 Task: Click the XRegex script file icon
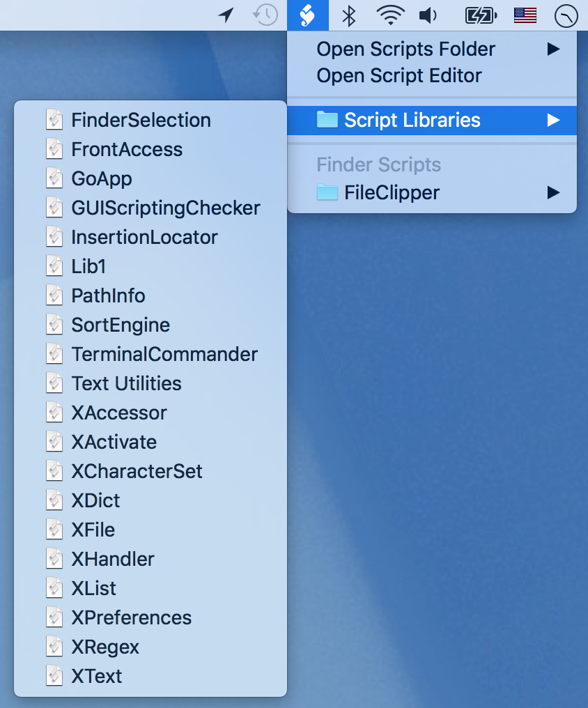(x=54, y=647)
